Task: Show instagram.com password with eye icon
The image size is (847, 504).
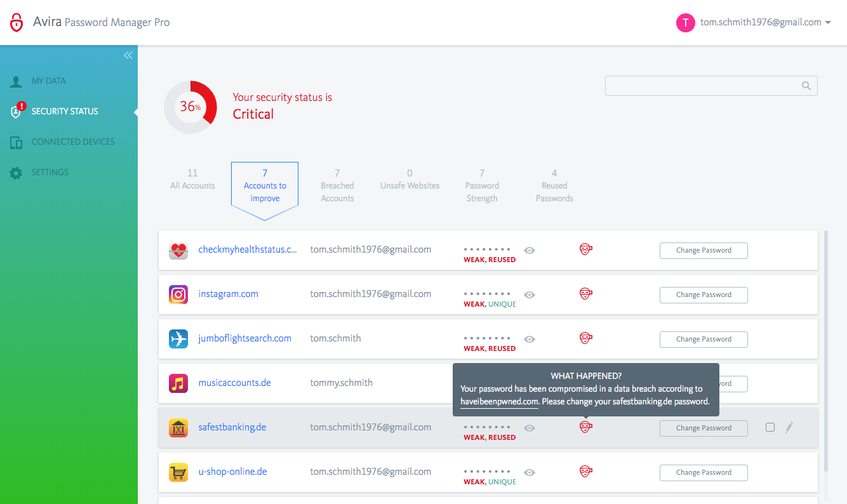Action: click(530, 295)
